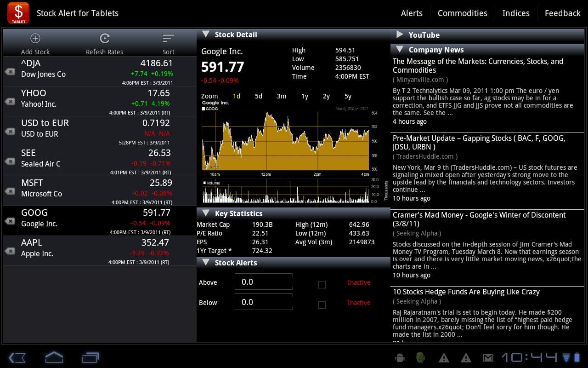
Task: Delete GOOG from the watchlist via X icon
Action: [10, 221]
